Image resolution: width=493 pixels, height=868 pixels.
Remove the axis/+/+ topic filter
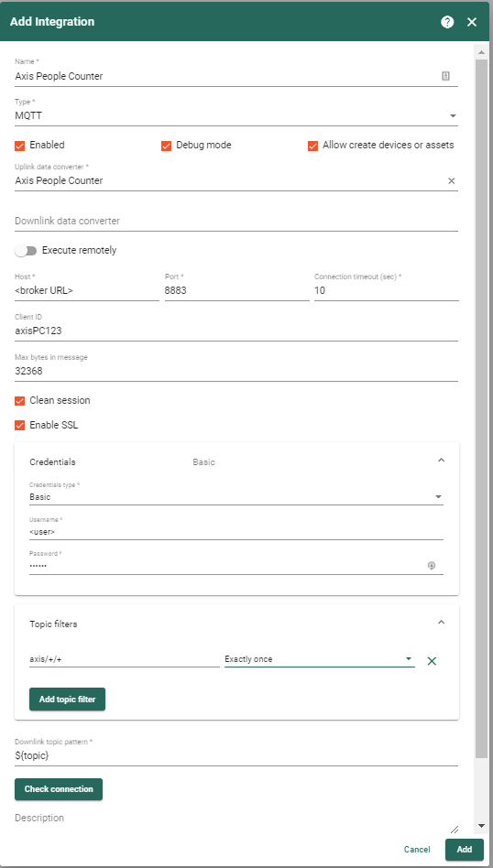click(x=433, y=660)
